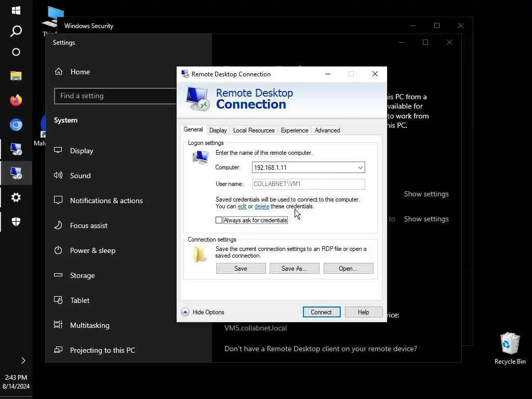Switch to the Advanced tab

click(327, 130)
